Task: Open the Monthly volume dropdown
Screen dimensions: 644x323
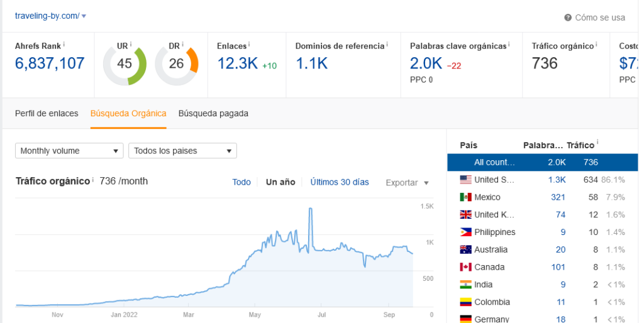Action: 69,151
